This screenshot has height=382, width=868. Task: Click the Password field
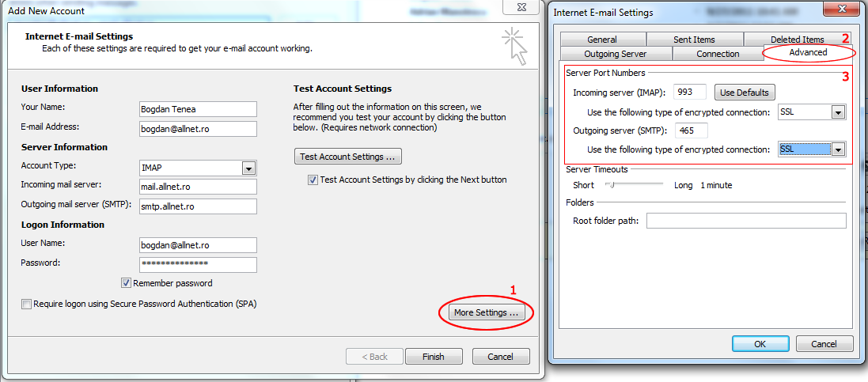(198, 265)
